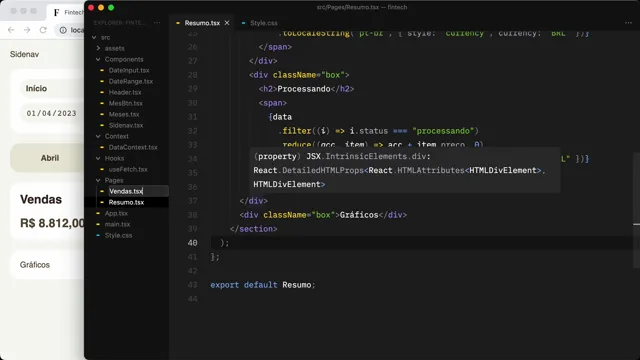The image size is (640, 360).
Task: Click line number 40 in the gutter
Action: pos(193,243)
